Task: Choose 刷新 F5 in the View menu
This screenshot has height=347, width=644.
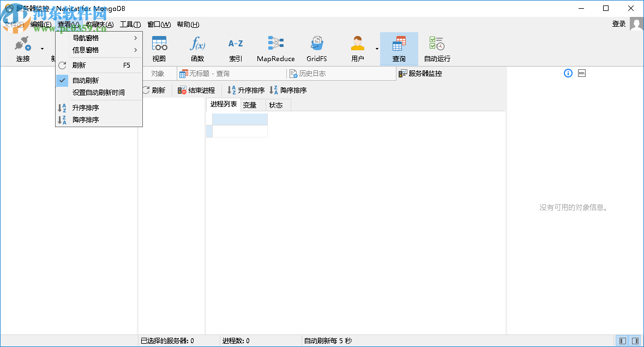Action: click(x=99, y=65)
